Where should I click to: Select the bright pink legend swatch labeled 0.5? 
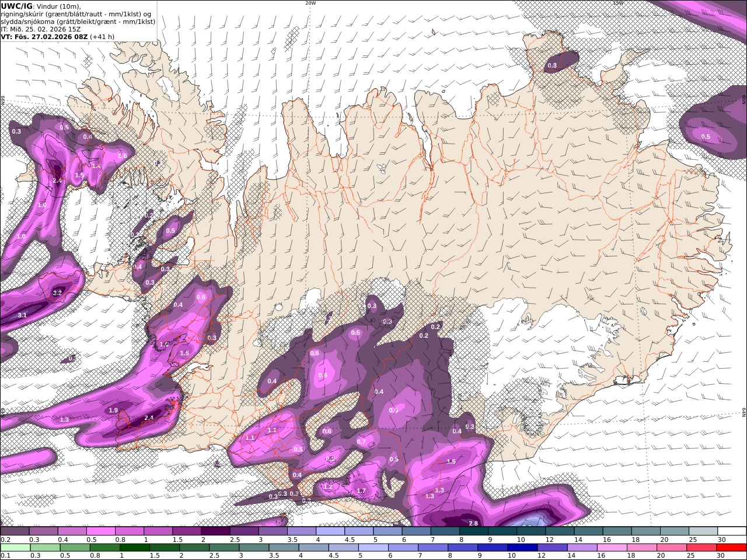pos(100,531)
